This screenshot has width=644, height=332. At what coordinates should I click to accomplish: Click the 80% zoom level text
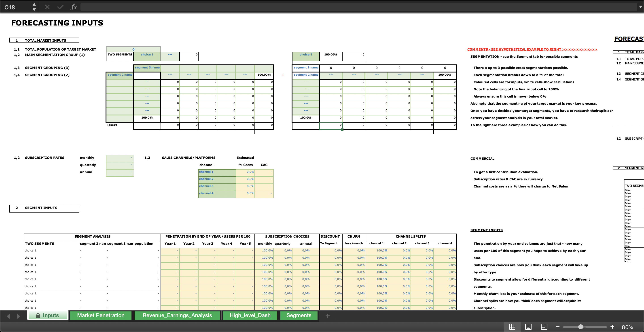point(627,327)
